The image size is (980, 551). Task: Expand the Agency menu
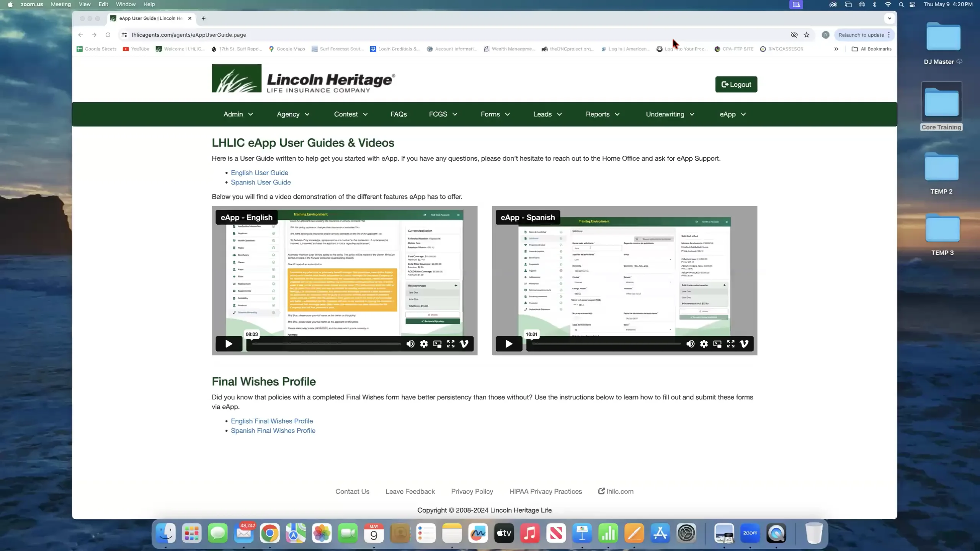coord(293,114)
